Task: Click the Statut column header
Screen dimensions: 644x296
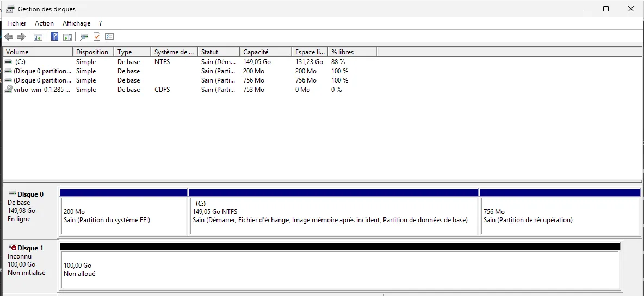Action: tap(218, 52)
